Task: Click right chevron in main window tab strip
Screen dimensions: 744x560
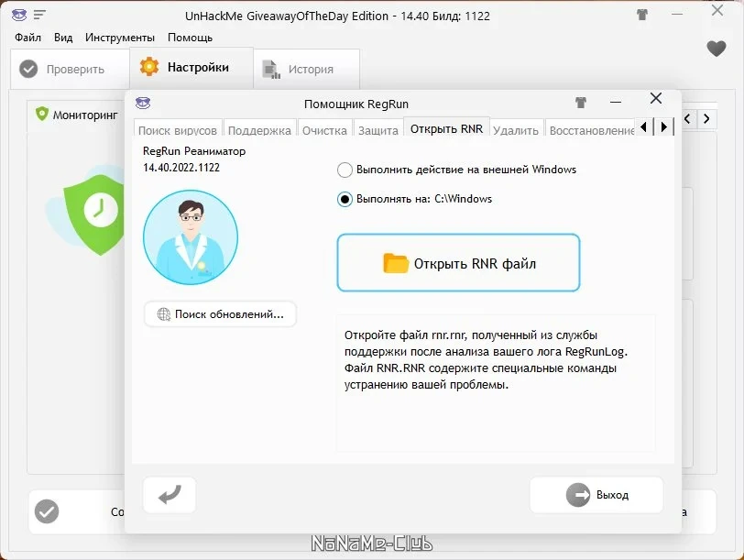Action: coord(706,118)
